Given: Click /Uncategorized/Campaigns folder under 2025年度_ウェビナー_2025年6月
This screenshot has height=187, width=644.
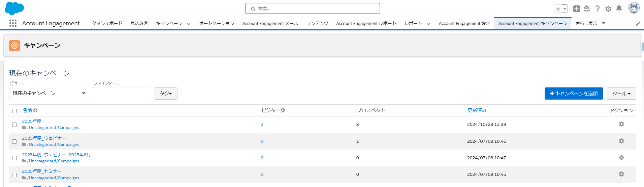Looking at the screenshot, I should 53,161.
